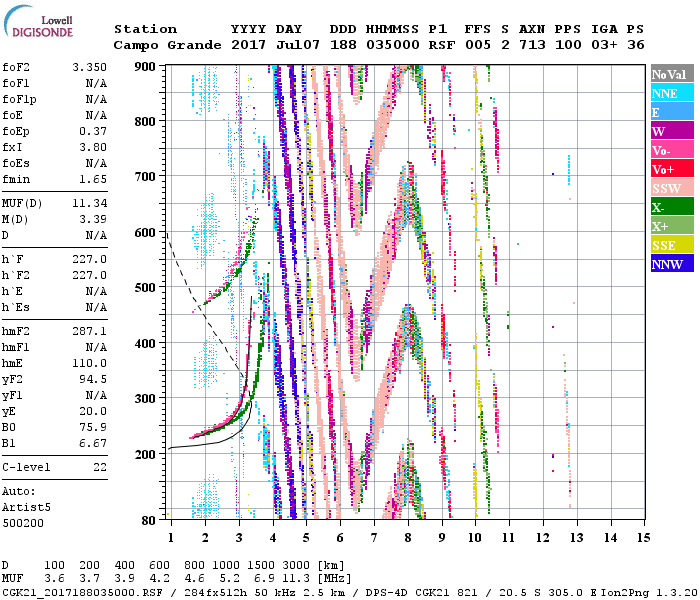700x600 pixels.
Task: Select the 900 label on height axis
Action: point(145,66)
